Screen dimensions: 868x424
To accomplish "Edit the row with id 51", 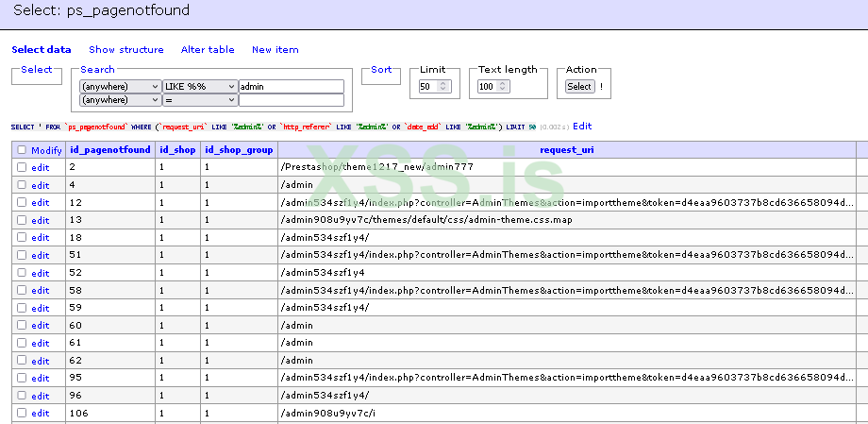I will tap(40, 256).
